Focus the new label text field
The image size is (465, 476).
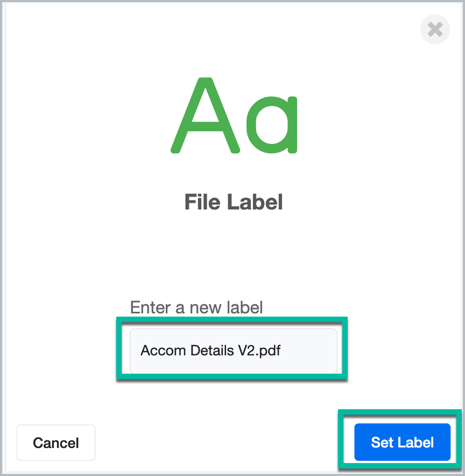pos(233,351)
